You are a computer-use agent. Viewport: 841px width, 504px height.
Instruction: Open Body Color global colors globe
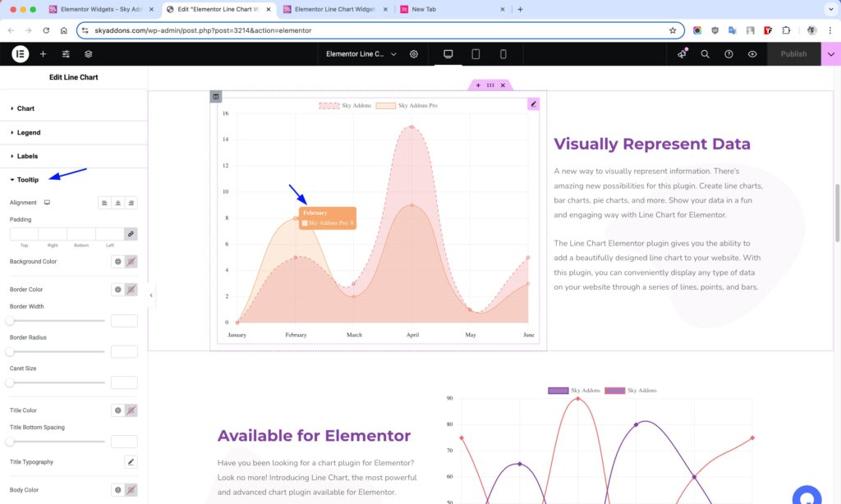(118, 489)
